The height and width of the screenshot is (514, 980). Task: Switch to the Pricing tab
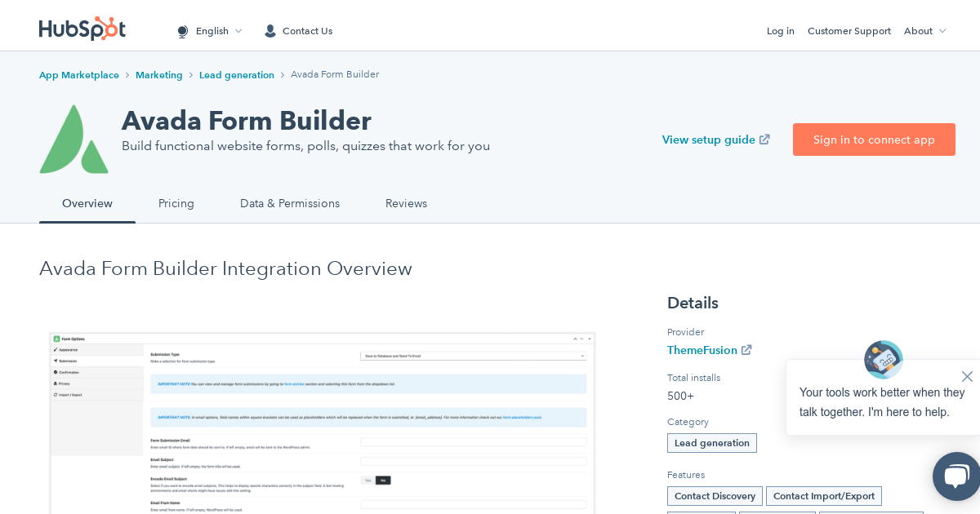tap(176, 203)
